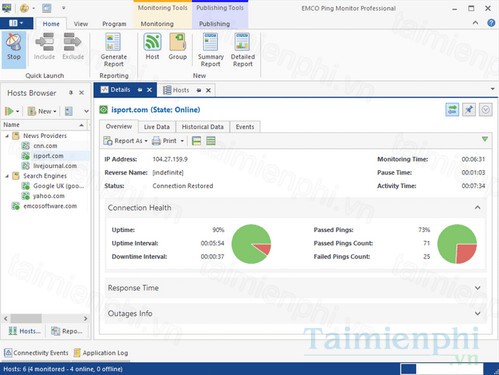This screenshot has width=499, height=375.
Task: Click the Stop monitoring icon
Action: pyautogui.click(x=14, y=47)
